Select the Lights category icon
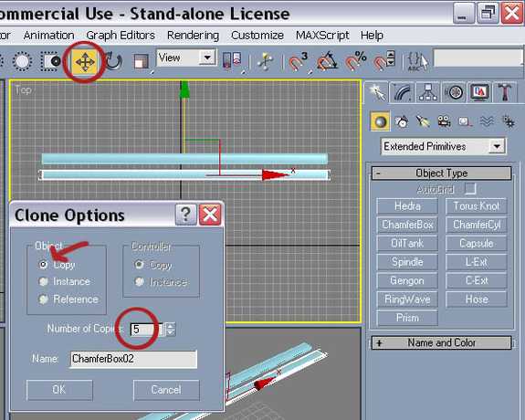The height and width of the screenshot is (420, 525). pos(423,121)
